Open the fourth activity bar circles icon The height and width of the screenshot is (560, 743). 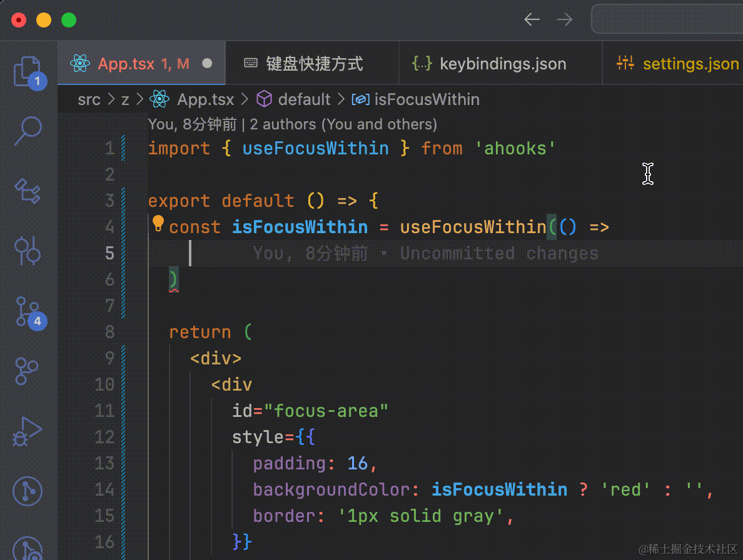[28, 250]
